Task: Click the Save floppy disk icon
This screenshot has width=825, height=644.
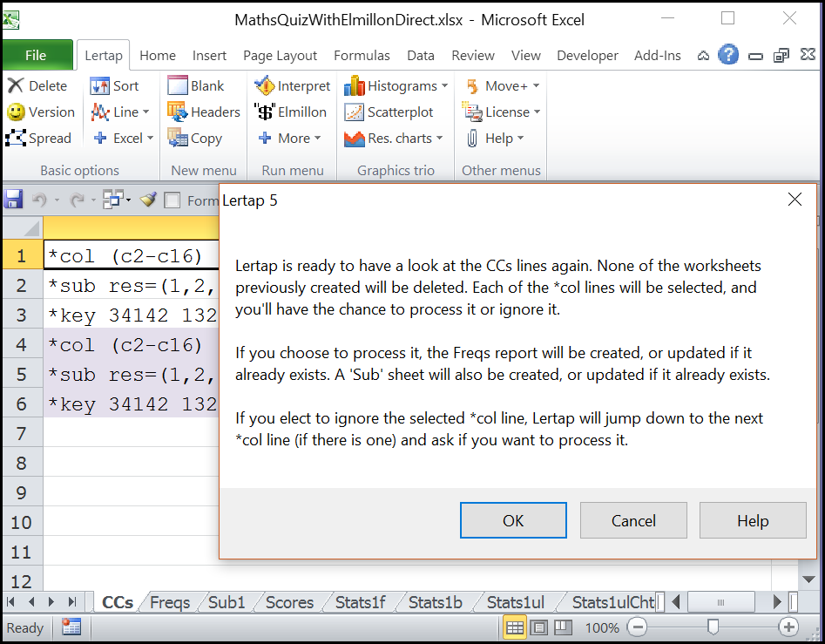Action: pyautogui.click(x=14, y=200)
